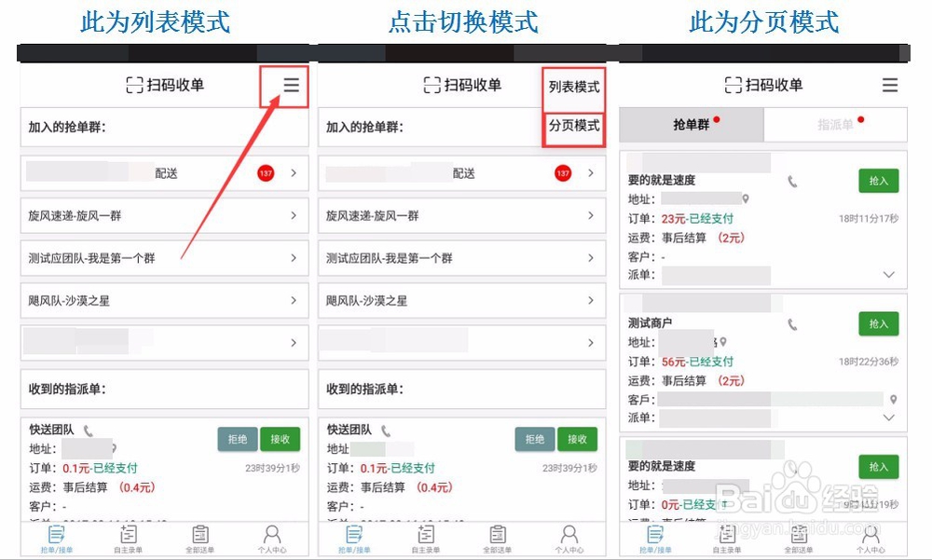The width and height of the screenshot is (932, 560).
Task: Click the 137 red badge on the 配送 group
Action: coord(266,172)
